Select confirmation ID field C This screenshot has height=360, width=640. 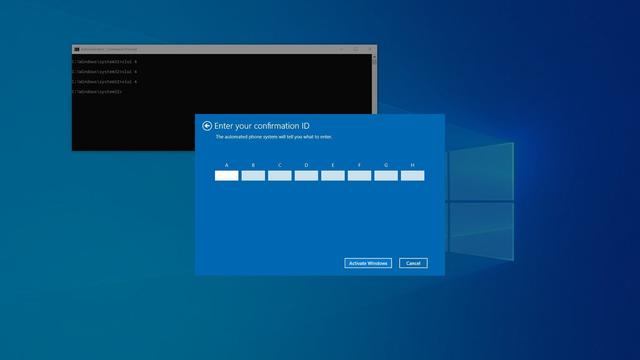pos(280,176)
